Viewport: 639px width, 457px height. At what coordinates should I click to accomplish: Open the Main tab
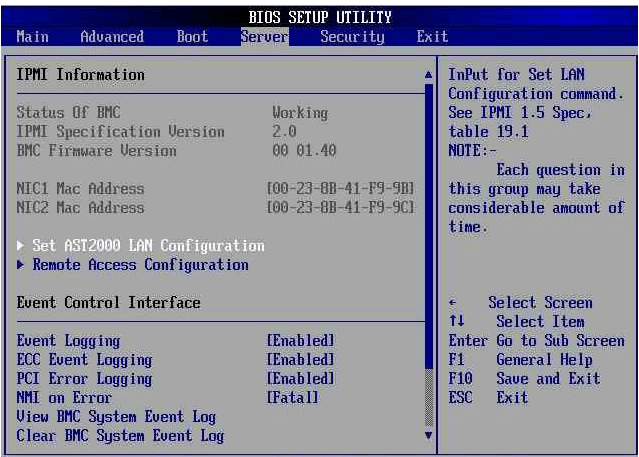[33, 37]
